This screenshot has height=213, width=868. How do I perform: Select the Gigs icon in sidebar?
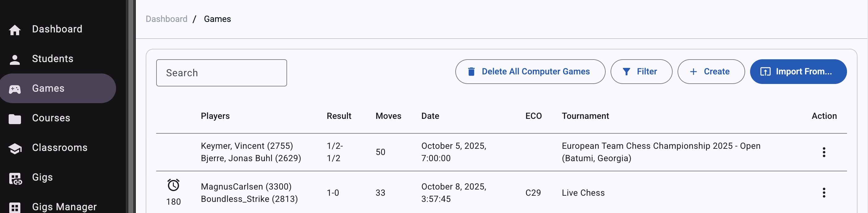click(15, 177)
